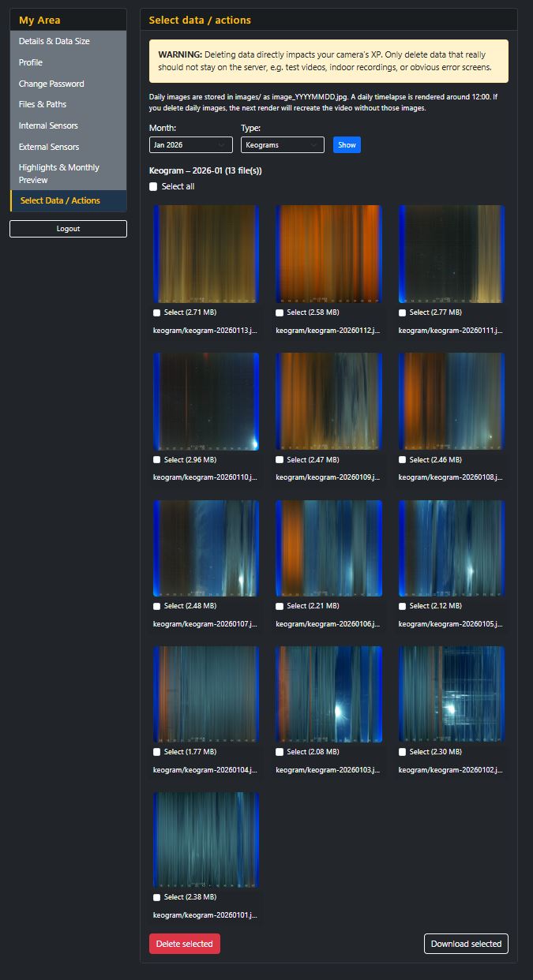The width and height of the screenshot is (533, 980).
Task: Open keogram-20260104 thumbnail image
Action: tap(206, 694)
